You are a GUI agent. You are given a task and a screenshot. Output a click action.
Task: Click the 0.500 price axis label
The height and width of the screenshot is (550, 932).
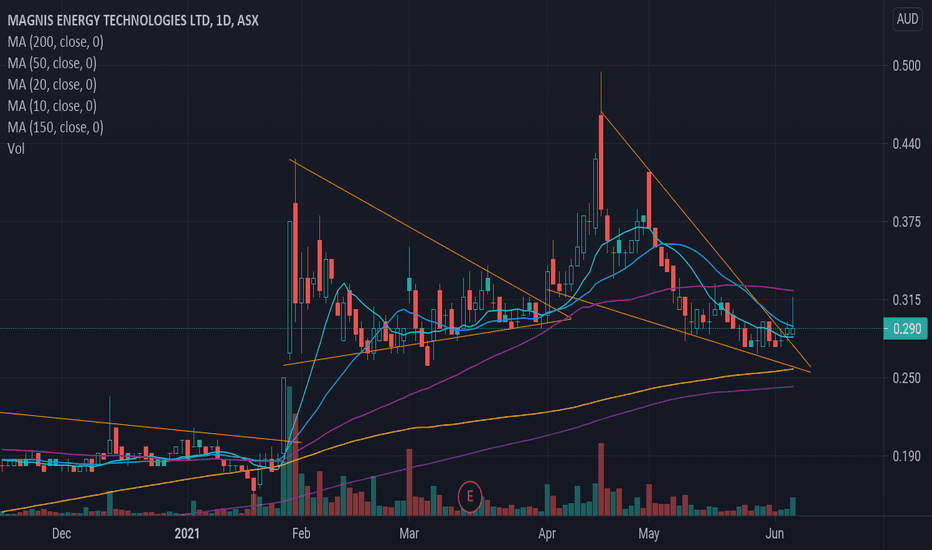pos(906,65)
